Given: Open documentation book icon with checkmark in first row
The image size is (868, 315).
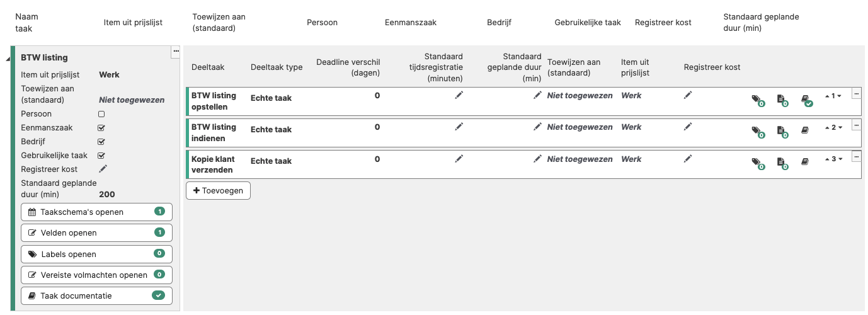Looking at the screenshot, I should tap(806, 100).
